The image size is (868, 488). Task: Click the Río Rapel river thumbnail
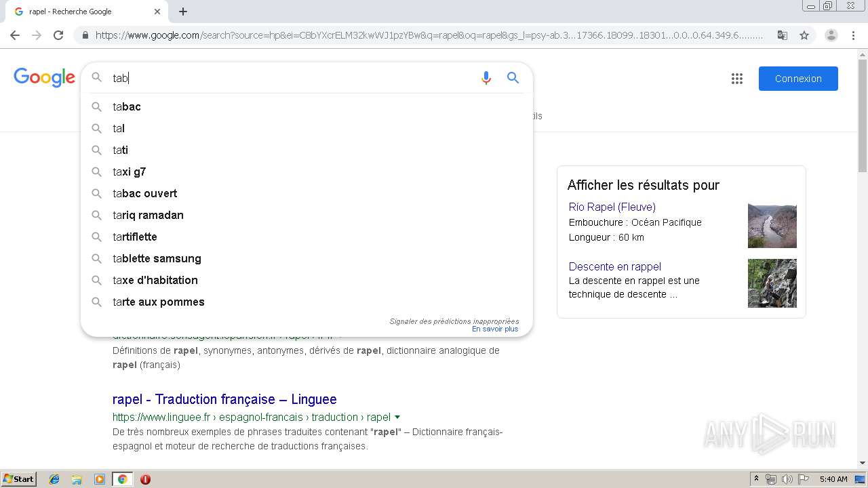772,226
